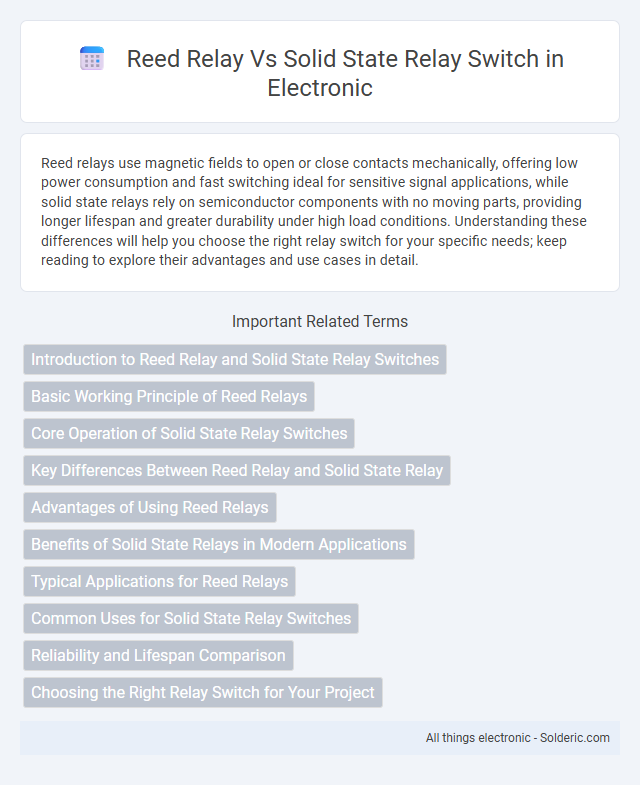Click the All things electronic footer bar
Screen dimensions: 640x785
(320, 738)
